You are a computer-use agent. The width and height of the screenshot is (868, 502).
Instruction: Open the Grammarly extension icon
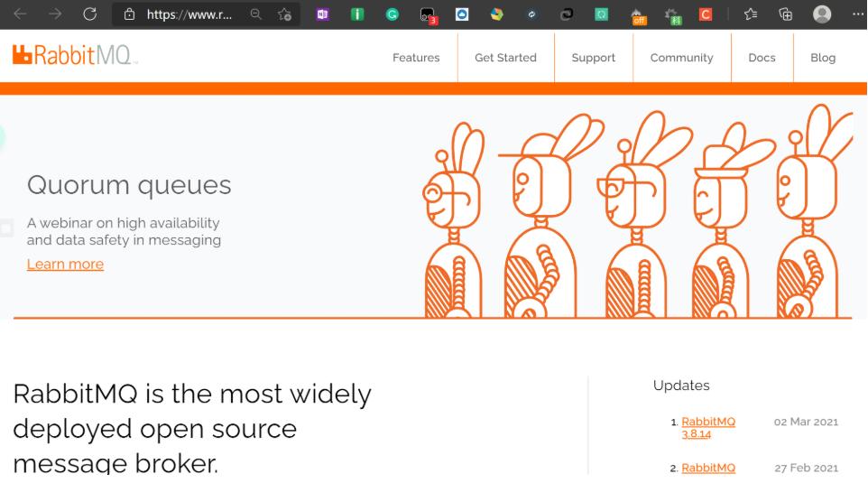[x=392, y=14]
